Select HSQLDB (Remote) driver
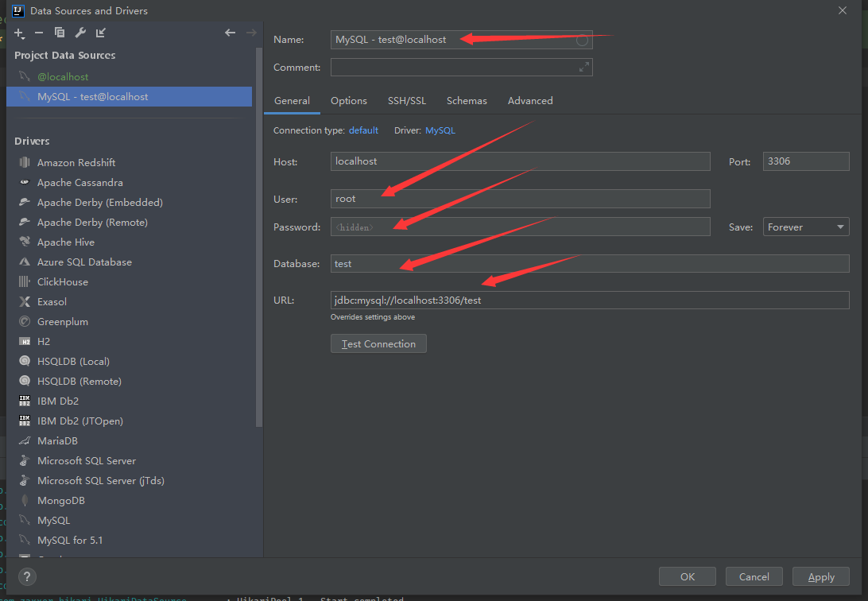 (x=79, y=381)
